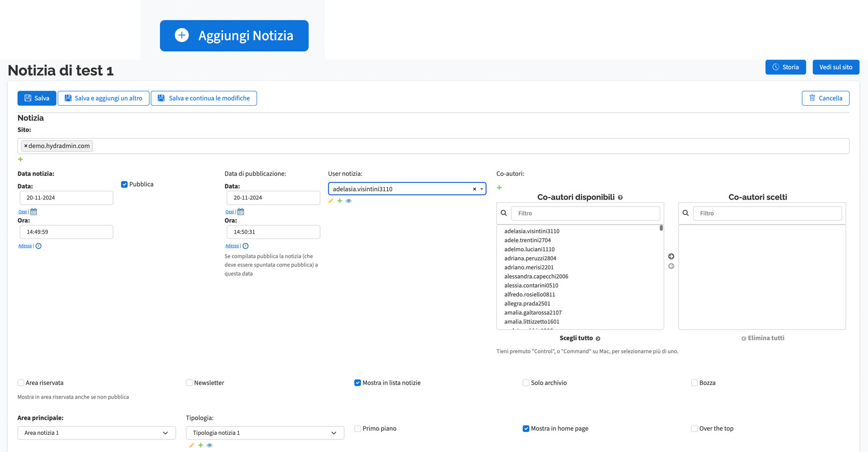Set Data notizia time to Adesso
This screenshot has height=452, width=868.
[x=25, y=246]
